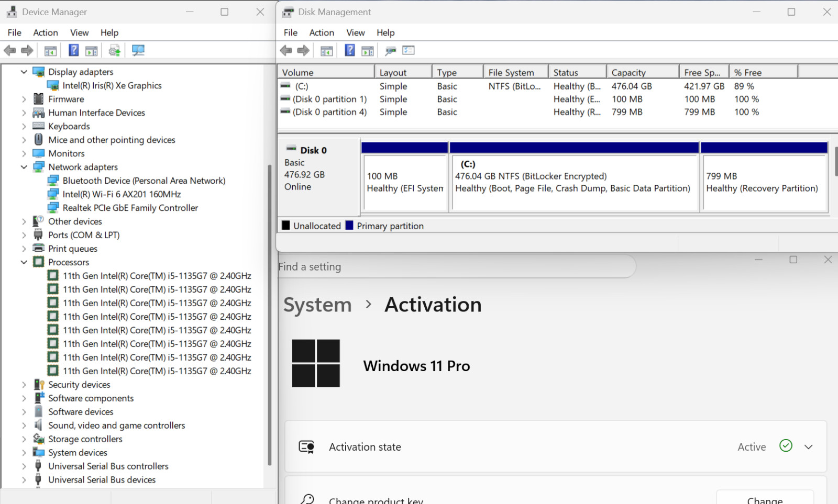
Task: Open the Action menu in Device Manager
Action: point(46,32)
